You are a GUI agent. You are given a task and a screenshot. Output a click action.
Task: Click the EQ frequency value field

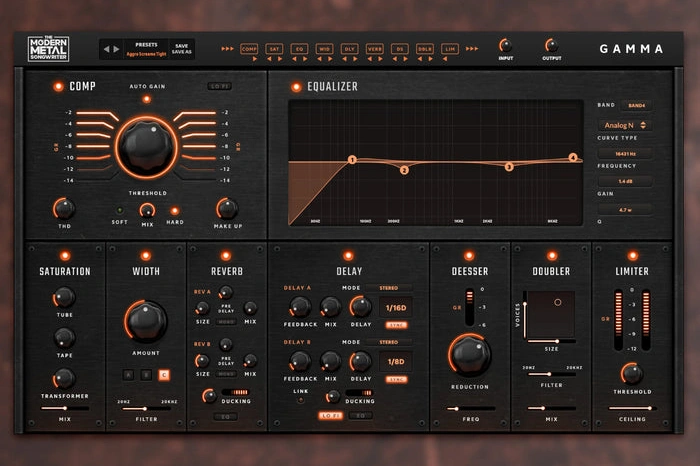click(x=625, y=154)
